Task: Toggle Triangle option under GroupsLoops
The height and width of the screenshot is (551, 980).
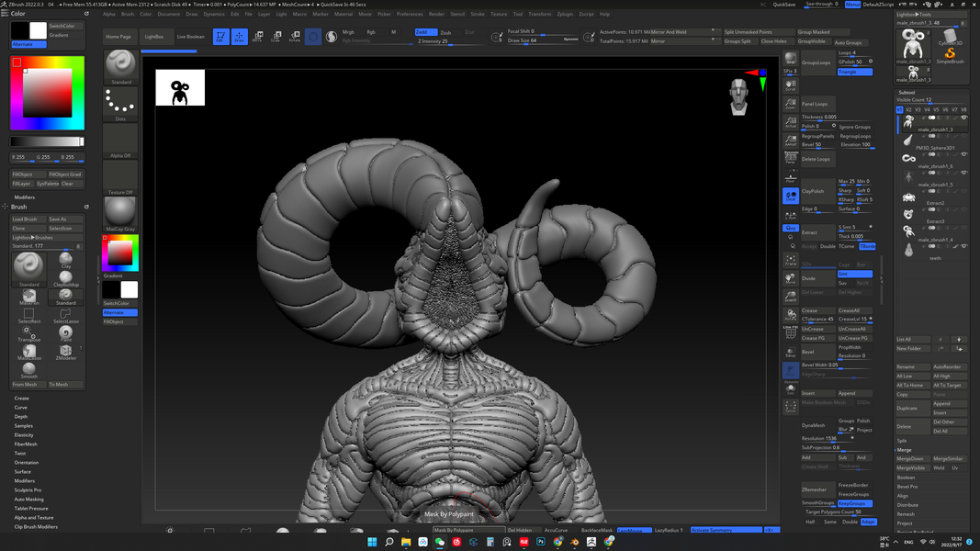Action: click(x=853, y=72)
